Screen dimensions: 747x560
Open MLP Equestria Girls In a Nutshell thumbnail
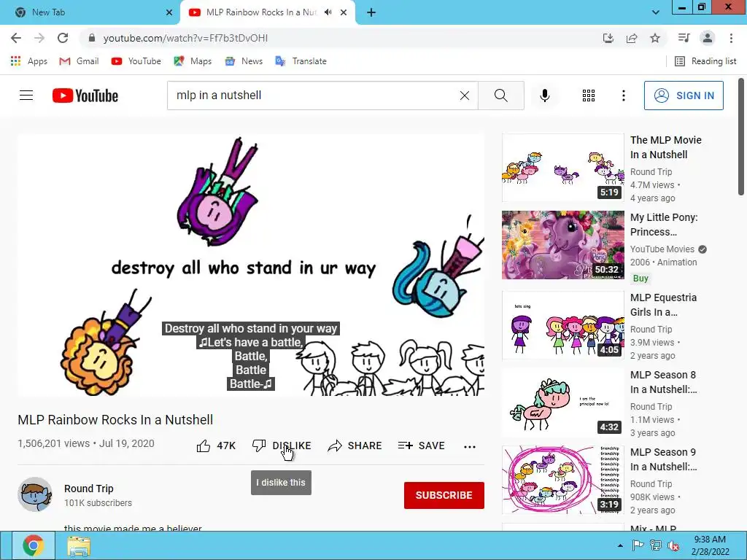[x=562, y=324]
